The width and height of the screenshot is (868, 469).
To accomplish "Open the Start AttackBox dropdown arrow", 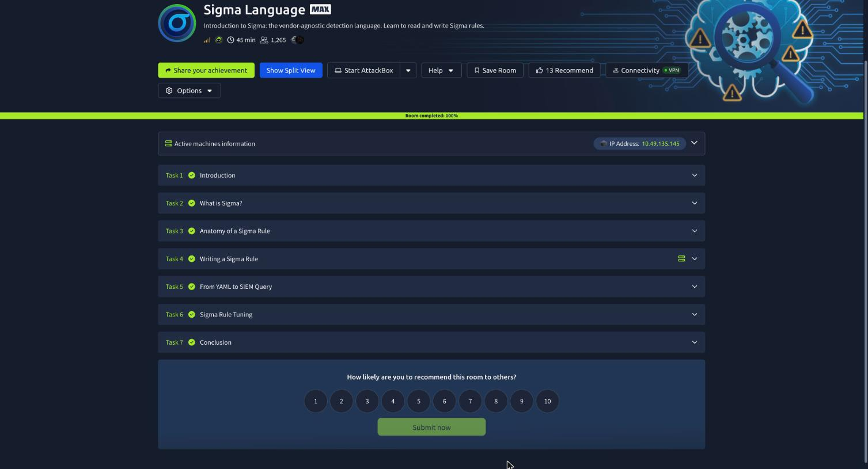I will [x=408, y=70].
